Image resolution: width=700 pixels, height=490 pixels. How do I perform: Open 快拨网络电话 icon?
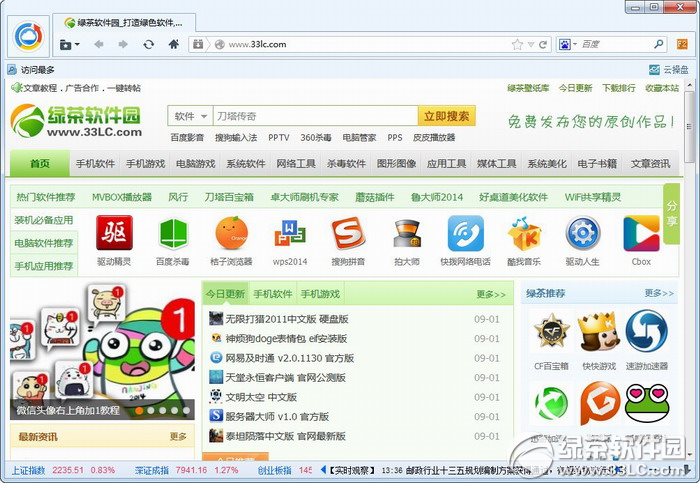click(x=466, y=233)
